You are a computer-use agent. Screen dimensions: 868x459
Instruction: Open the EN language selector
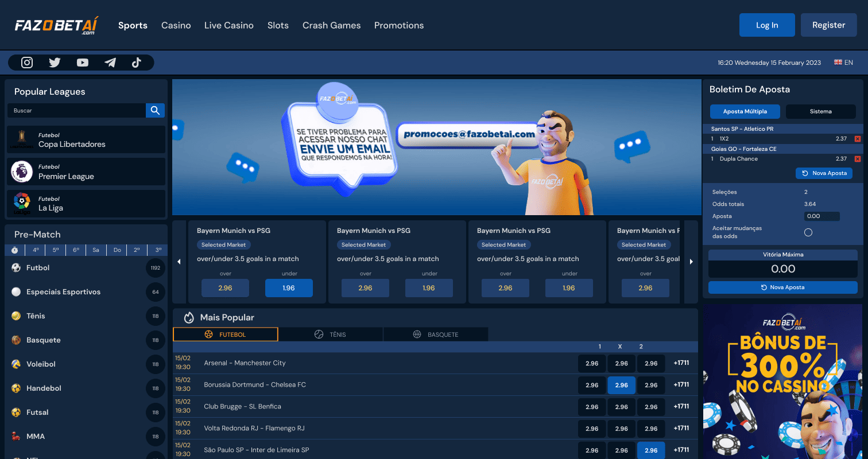pos(843,63)
